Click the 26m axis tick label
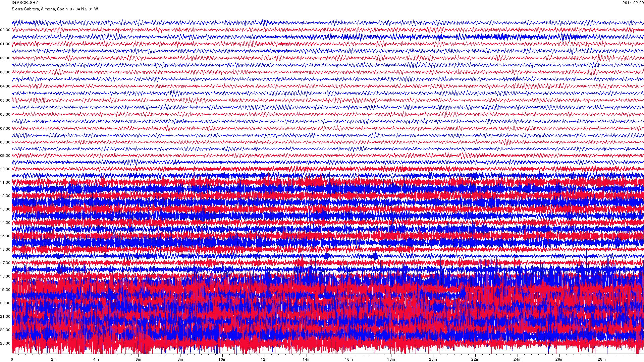Image resolution: width=644 pixels, height=362 pixels. click(559, 359)
